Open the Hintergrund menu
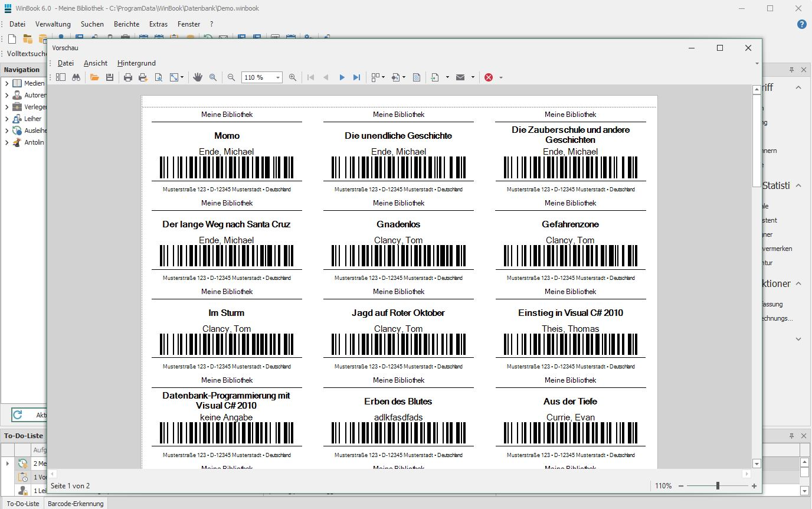812x509 pixels. pos(136,63)
